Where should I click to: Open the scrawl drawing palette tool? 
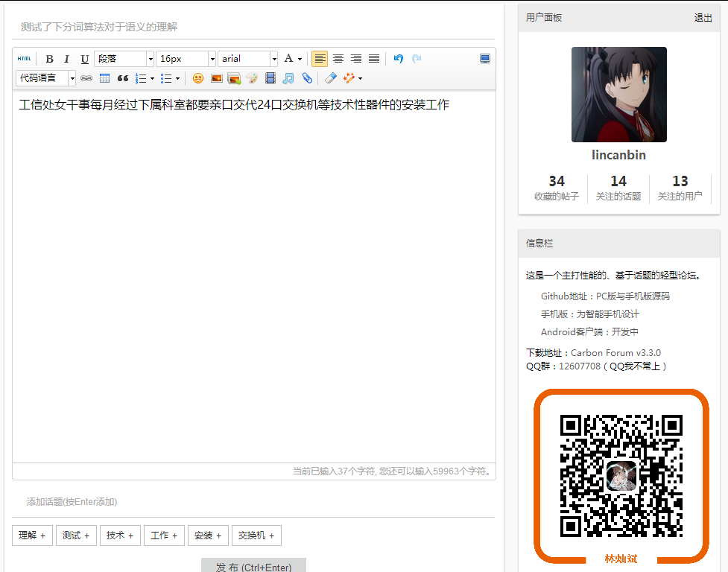(x=252, y=78)
